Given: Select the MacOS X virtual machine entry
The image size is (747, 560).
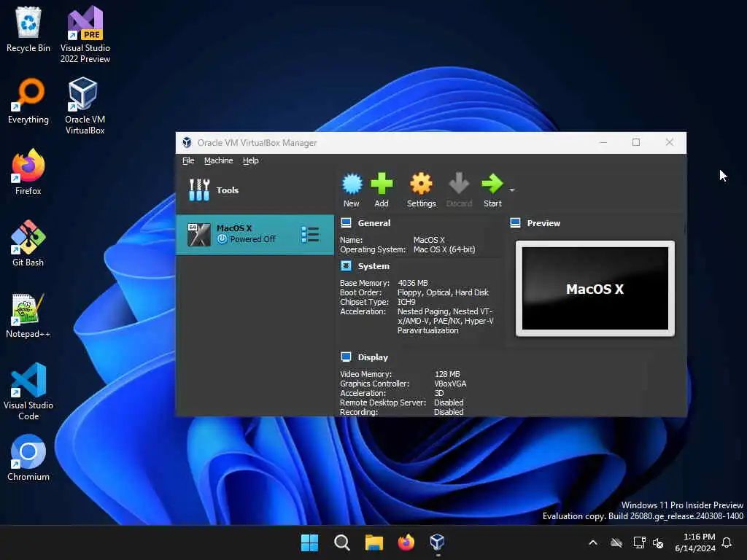Looking at the screenshot, I should click(x=255, y=235).
